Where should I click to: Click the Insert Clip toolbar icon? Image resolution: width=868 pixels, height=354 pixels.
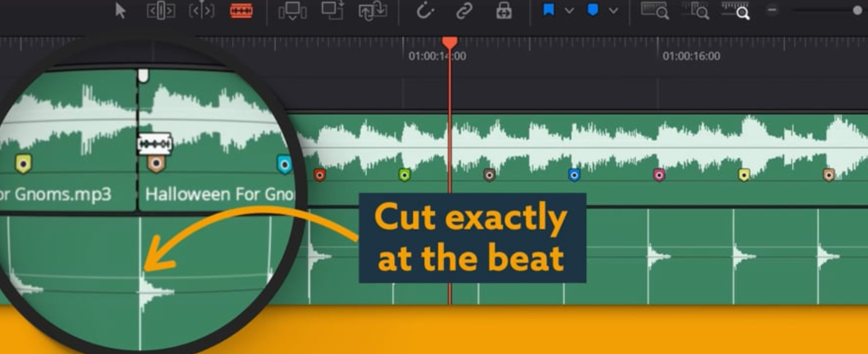(x=292, y=11)
